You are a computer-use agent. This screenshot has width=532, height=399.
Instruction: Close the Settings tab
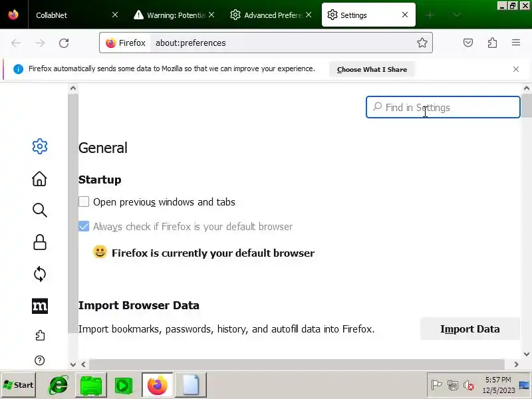[405, 15]
